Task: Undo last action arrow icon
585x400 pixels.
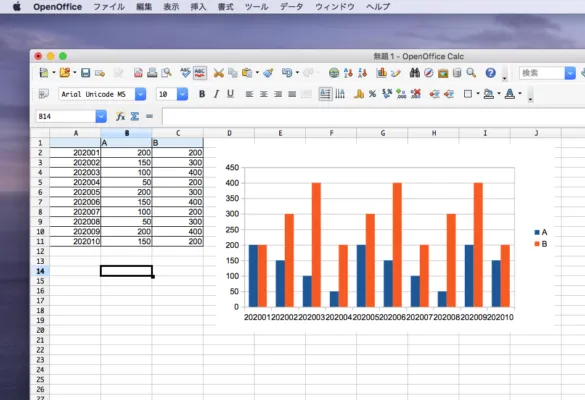Action: click(x=287, y=72)
